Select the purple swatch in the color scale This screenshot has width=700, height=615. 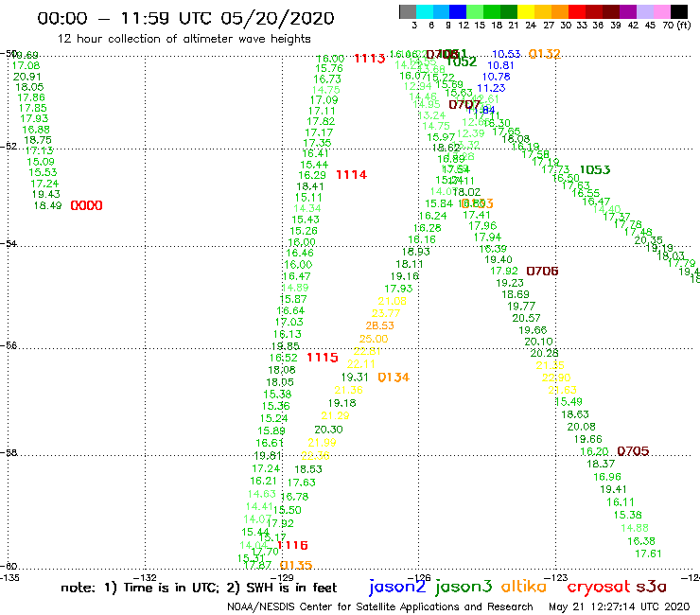pyautogui.click(x=628, y=11)
